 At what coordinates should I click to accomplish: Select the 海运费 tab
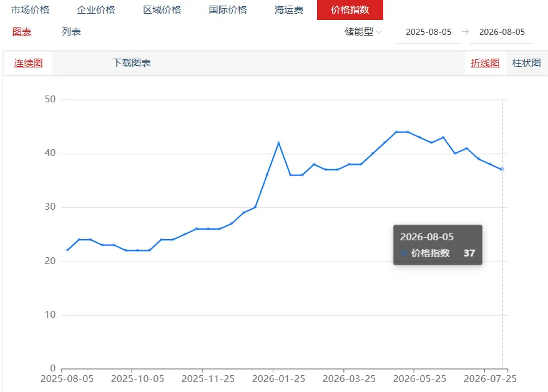point(289,10)
